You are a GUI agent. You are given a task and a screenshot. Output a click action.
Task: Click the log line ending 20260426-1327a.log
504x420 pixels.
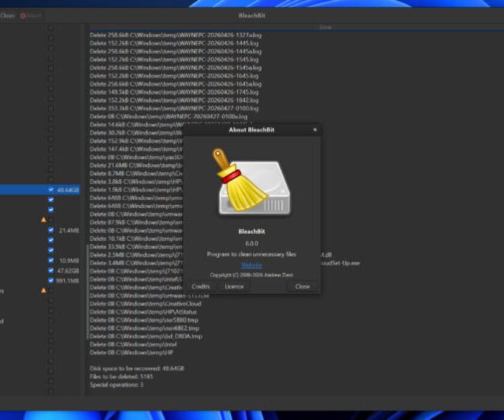175,35
